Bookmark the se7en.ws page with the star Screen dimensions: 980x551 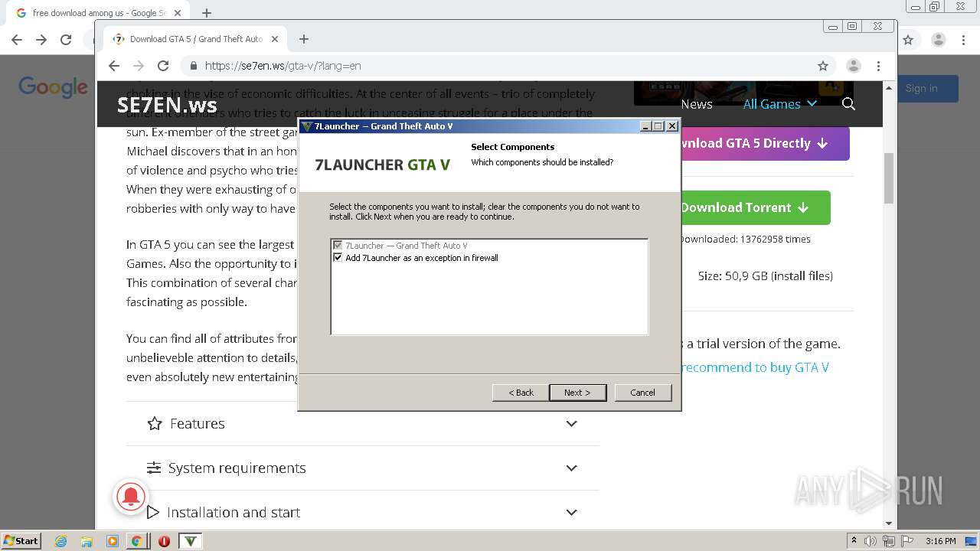pos(823,66)
